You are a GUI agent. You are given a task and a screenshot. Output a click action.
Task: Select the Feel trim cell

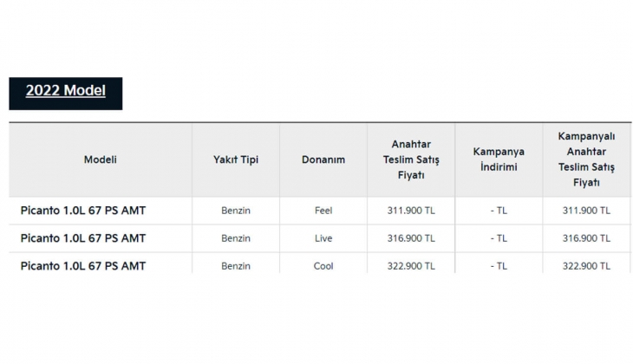(x=323, y=211)
